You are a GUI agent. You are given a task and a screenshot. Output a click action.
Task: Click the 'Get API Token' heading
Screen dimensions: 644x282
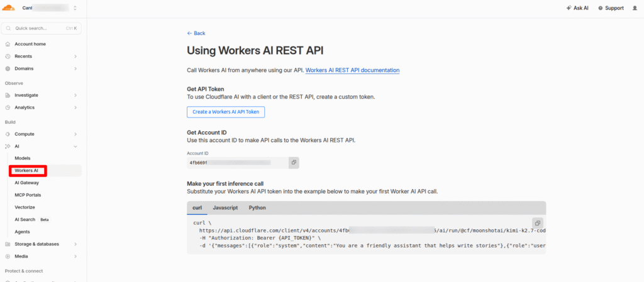[206, 89]
